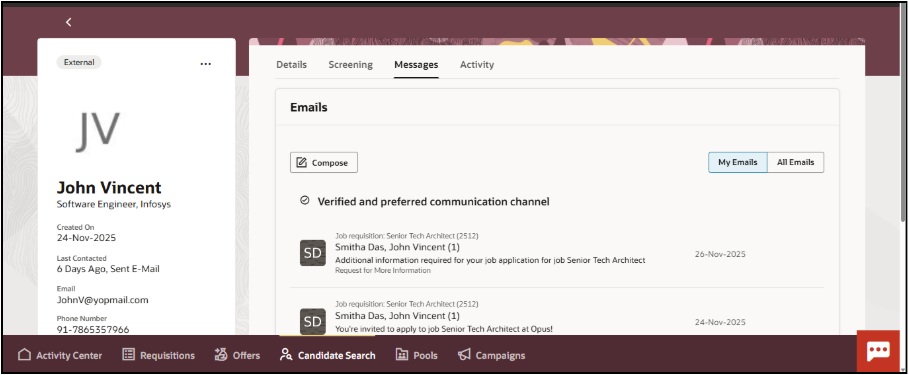
Task: Open the red chat assistant button
Action: point(878,351)
